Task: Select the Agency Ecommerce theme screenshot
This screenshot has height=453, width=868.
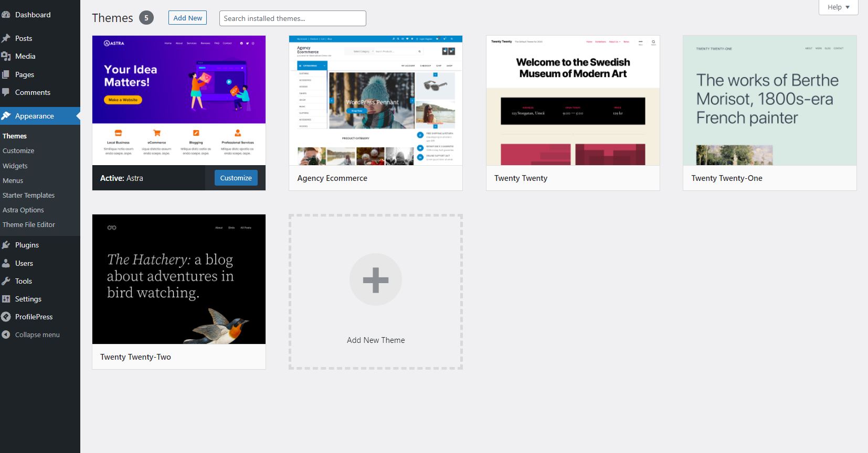Action: point(376,100)
